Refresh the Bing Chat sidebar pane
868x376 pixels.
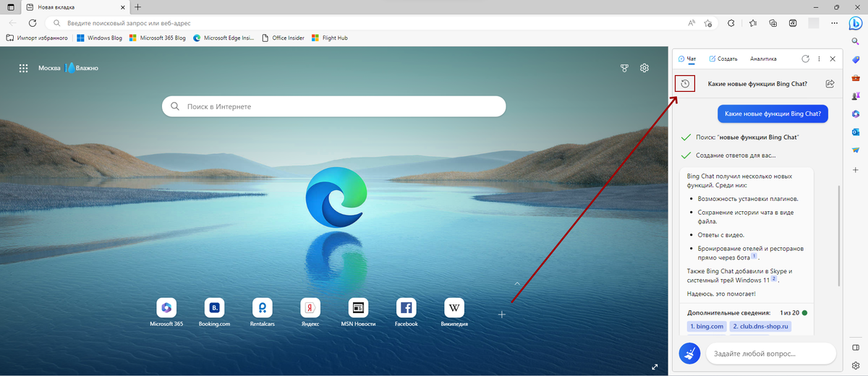click(x=806, y=59)
